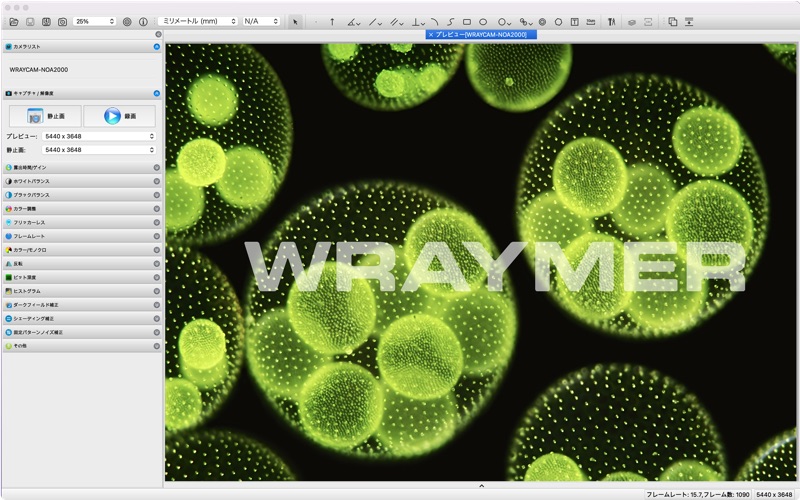
Task: Open the N/A magnification dropdown
Action: 261,21
